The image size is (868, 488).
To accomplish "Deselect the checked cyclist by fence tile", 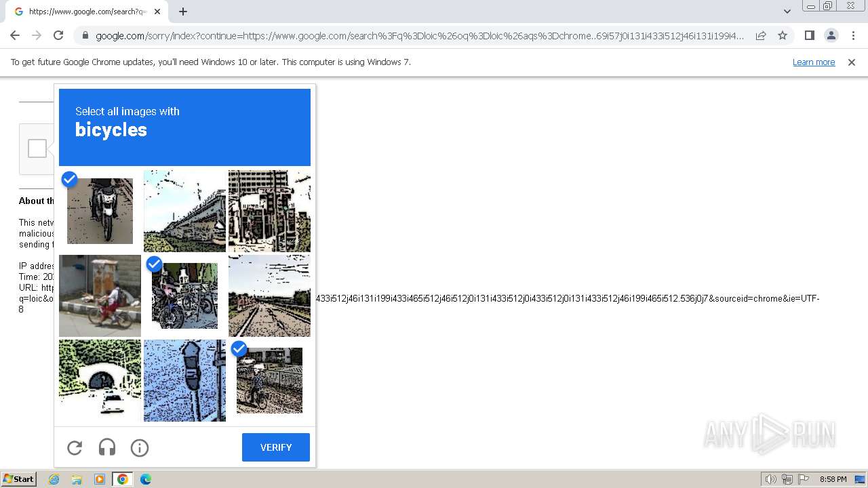I will pos(269,380).
